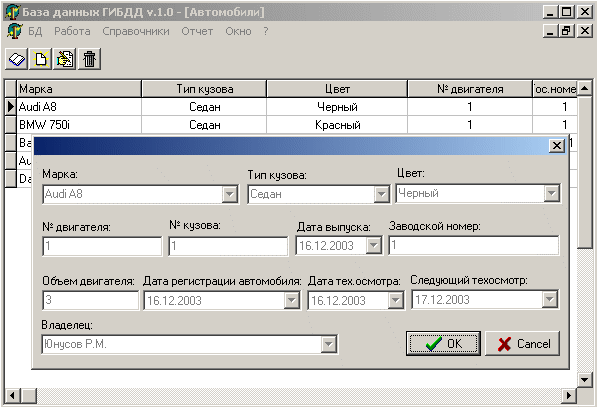Viewport: 598px width, 408px height.
Task: Open the Отчет menu
Action: click(197, 31)
